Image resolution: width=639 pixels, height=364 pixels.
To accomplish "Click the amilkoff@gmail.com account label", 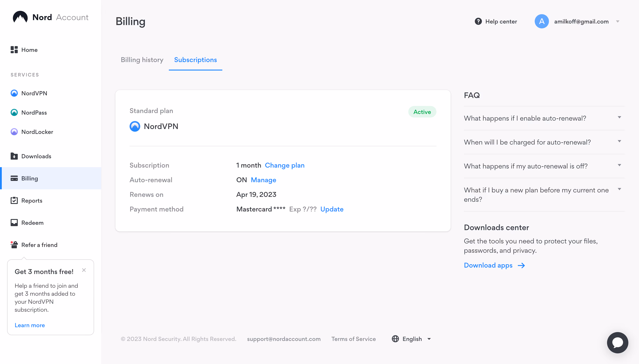I will [x=581, y=22].
